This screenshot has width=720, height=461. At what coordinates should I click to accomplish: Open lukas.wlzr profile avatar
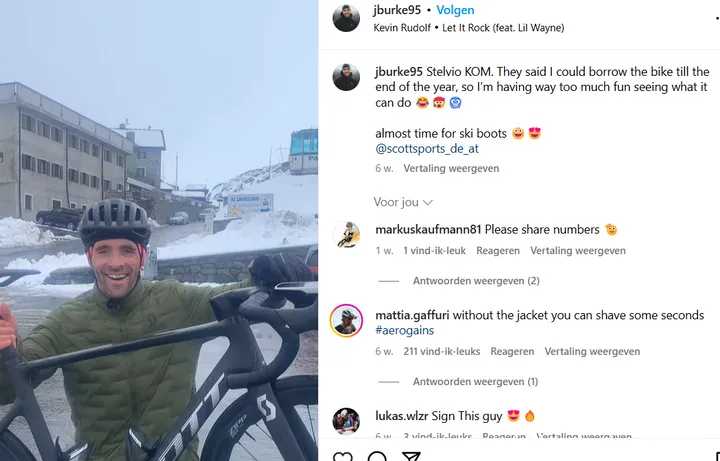coord(346,421)
